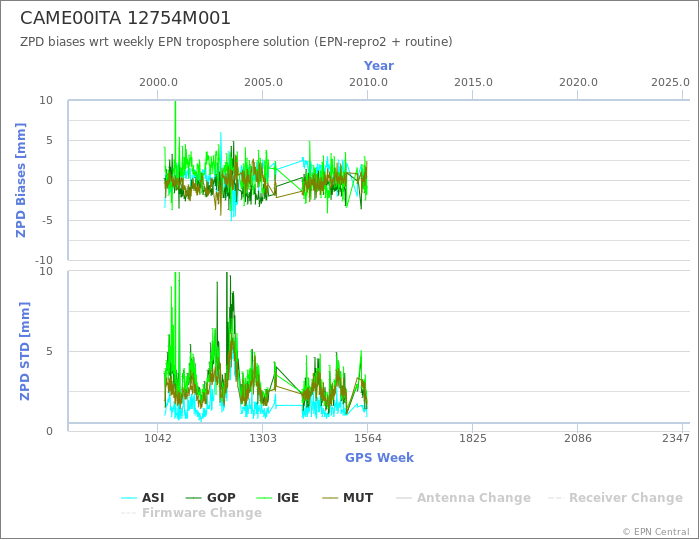This screenshot has height=540, width=700.
Task: Click the 2015.0 year tick label
Action: coord(473,83)
